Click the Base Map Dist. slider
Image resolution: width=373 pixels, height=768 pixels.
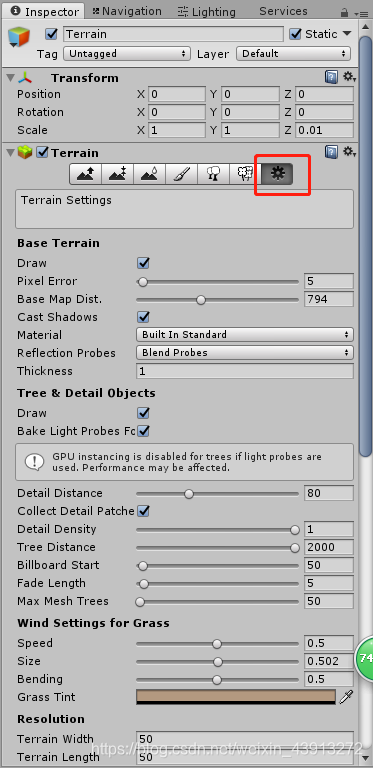click(x=217, y=300)
